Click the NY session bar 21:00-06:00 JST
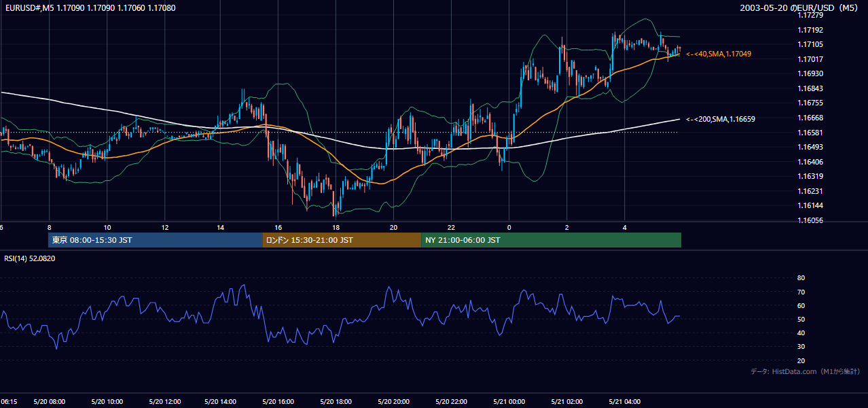Screen dimensions: 868x408 click(x=551, y=240)
